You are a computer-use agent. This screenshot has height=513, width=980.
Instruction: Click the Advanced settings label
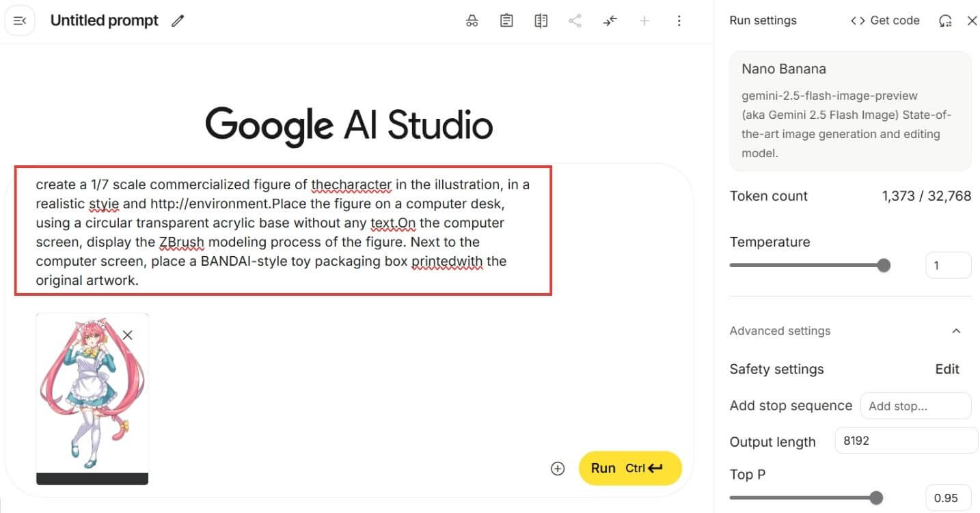[780, 331]
